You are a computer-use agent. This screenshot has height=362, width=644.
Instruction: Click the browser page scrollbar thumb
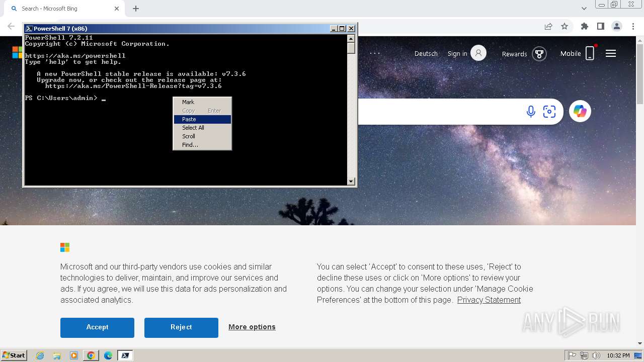[x=640, y=74]
